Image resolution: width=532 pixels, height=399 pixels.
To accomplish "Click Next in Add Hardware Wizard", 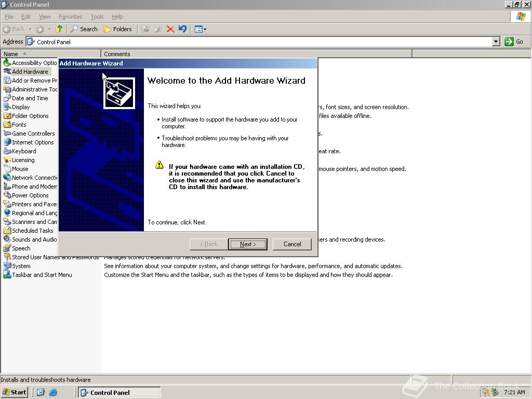I will click(x=248, y=244).
